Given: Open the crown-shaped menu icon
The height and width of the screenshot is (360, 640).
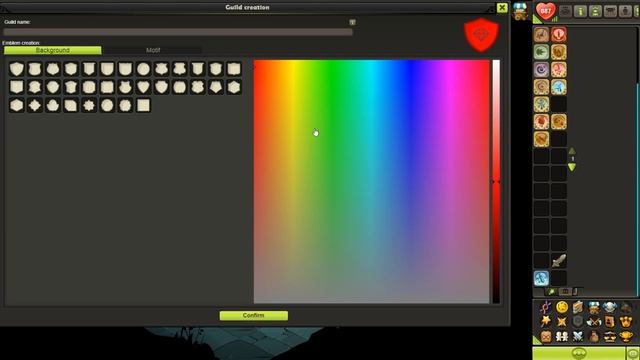Looking at the screenshot, I should tap(625, 322).
